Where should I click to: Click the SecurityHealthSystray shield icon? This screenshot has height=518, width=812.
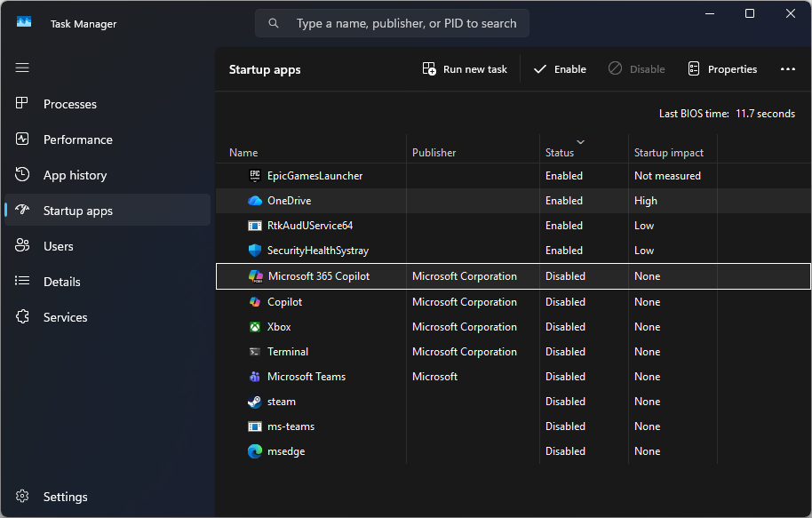pos(255,251)
